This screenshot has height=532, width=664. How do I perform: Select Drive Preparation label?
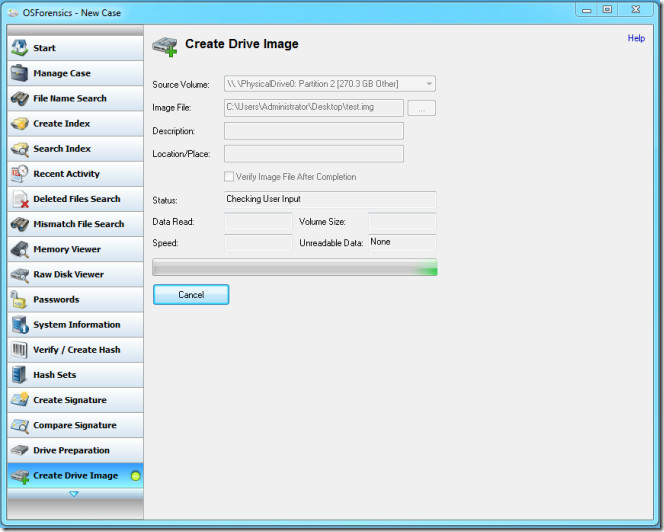[71, 450]
